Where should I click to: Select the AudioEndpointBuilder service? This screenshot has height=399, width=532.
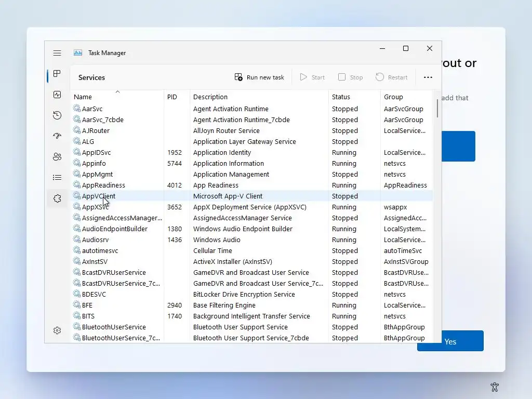pos(252,229)
